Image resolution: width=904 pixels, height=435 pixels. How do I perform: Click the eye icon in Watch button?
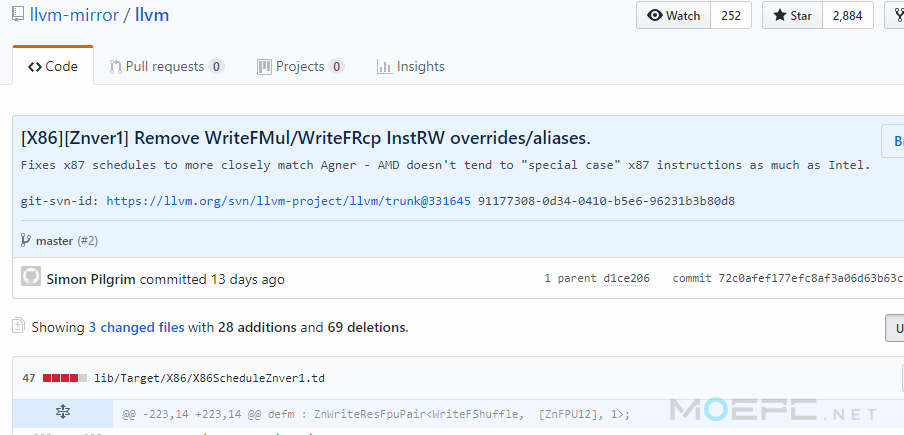655,16
